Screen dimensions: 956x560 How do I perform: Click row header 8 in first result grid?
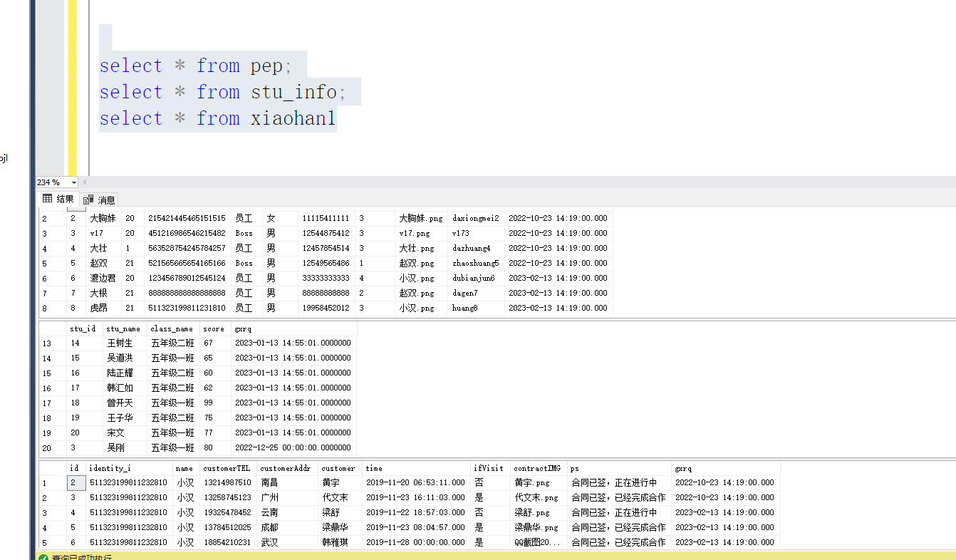53,308
